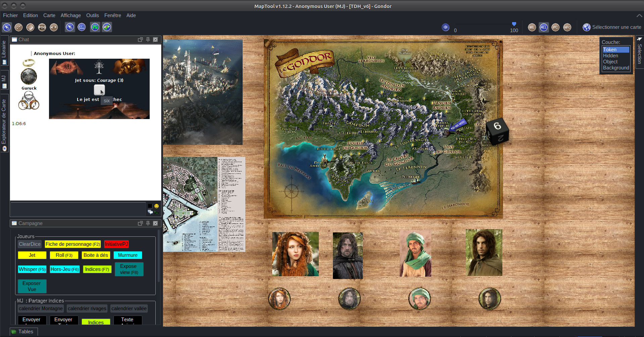Screen dimensions: 644x337
Task: Click the InitiativePJ macro button
Action: (116, 244)
